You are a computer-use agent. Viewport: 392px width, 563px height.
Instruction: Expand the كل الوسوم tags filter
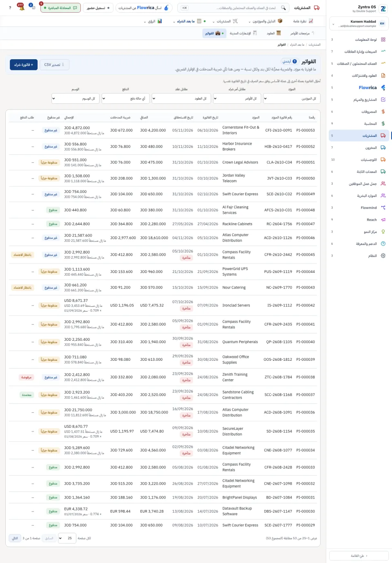pyautogui.click(x=76, y=98)
